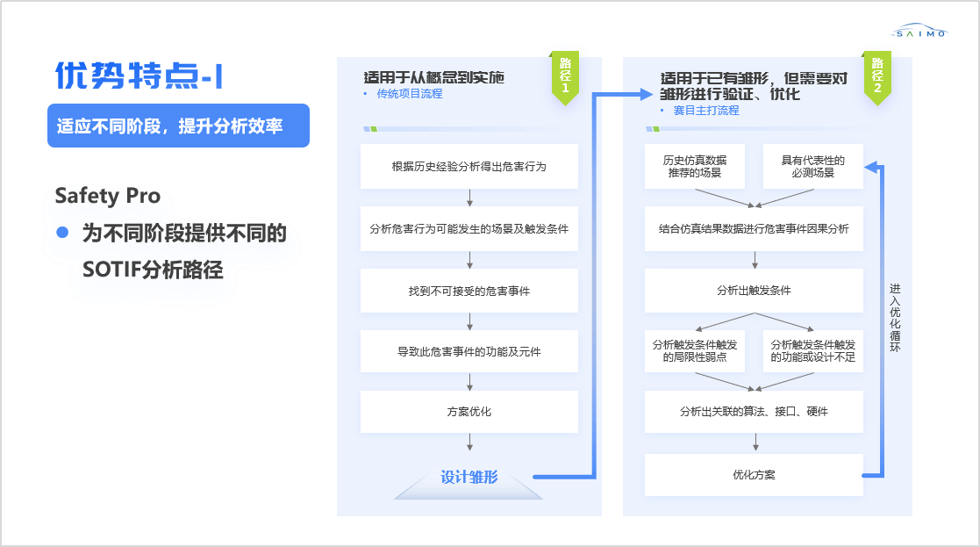The height and width of the screenshot is (547, 980).
Task: Select the 方案优化 box in path 1
Action: coord(469,412)
